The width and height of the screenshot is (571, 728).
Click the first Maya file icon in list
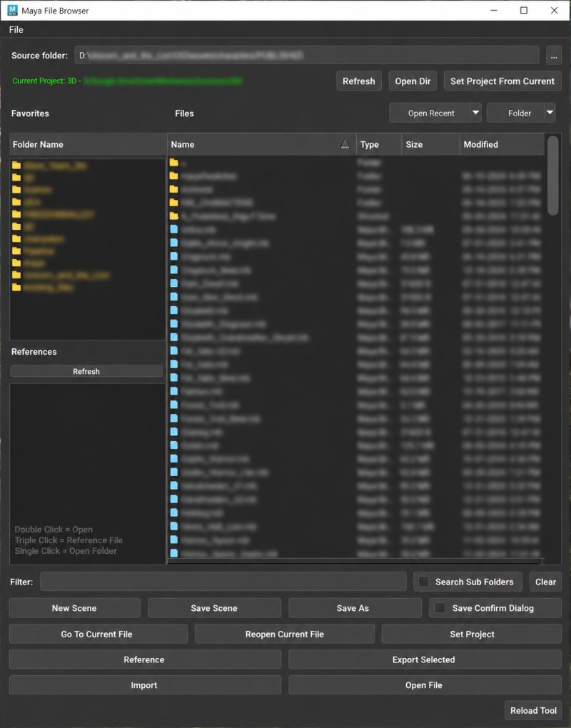coord(174,229)
